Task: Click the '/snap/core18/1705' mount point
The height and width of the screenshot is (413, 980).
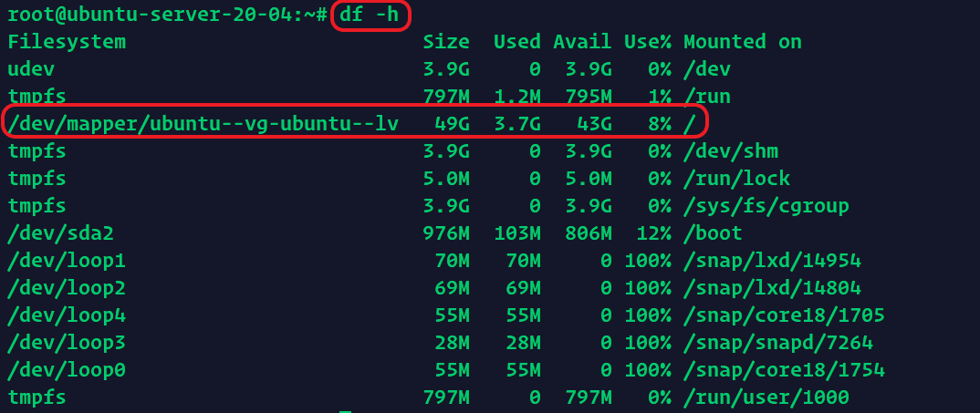Action: point(785,315)
